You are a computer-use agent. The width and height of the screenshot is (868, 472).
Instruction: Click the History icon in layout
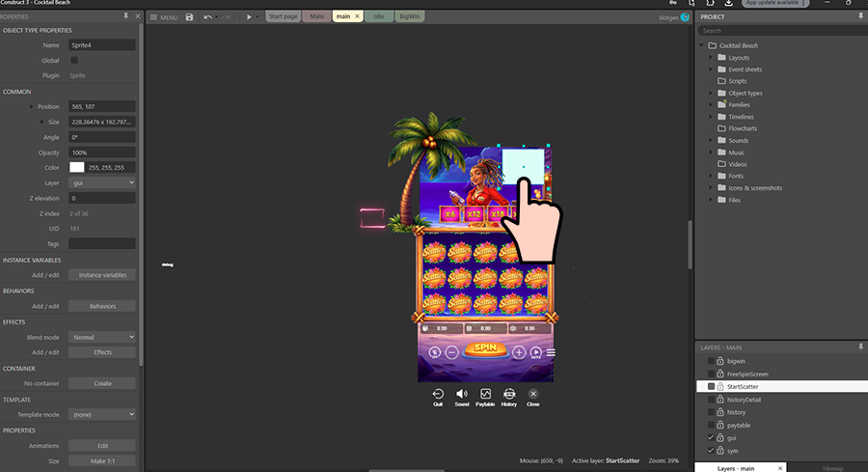[509, 394]
